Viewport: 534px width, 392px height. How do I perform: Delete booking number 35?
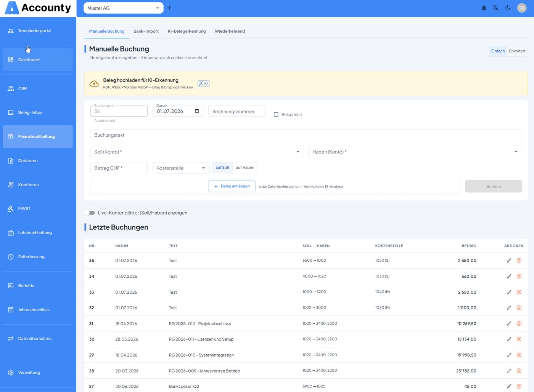coord(519,261)
